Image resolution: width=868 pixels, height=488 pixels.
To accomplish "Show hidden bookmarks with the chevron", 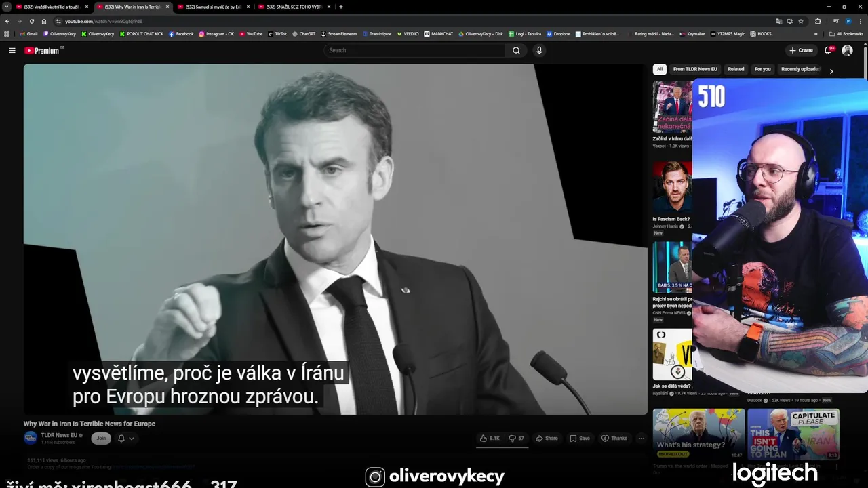I will pos(816,33).
